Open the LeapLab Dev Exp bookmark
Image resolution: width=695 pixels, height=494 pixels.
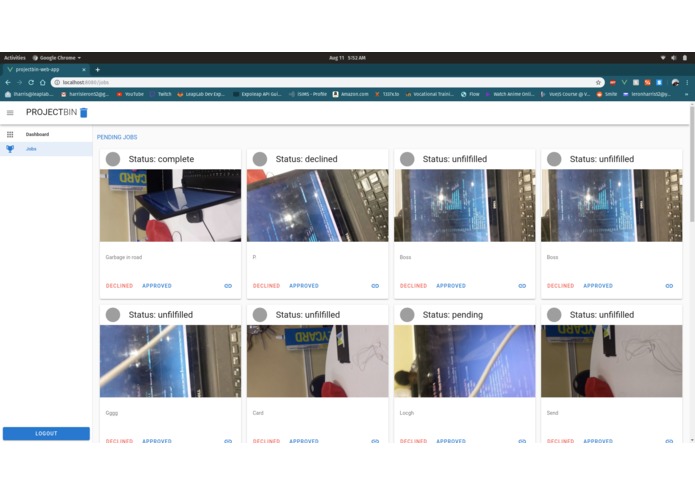[x=201, y=94]
